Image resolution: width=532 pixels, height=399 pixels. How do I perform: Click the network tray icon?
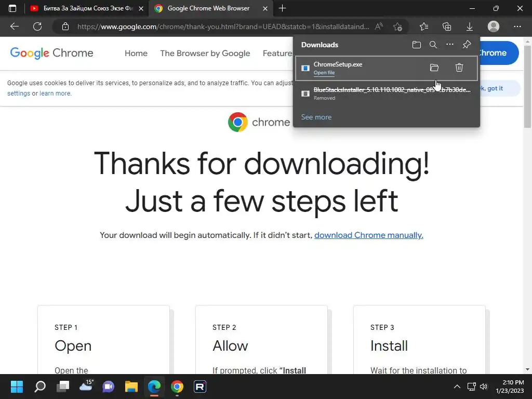point(471,387)
